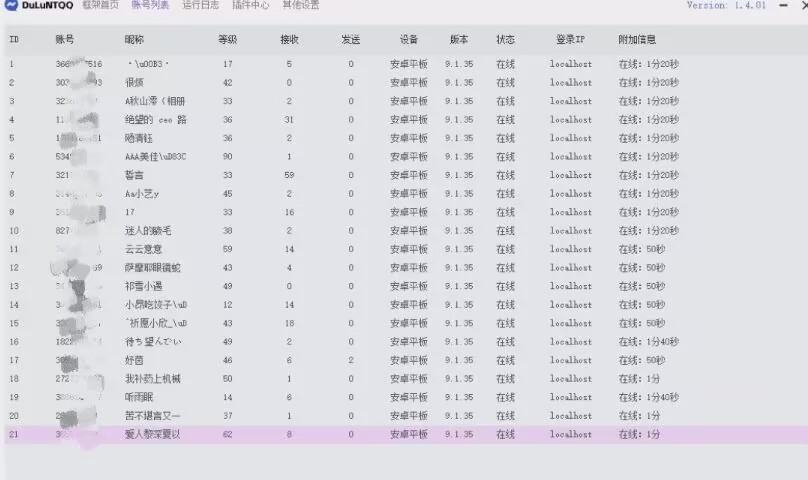Click ID cell 10
808x480 pixels.
14,230
